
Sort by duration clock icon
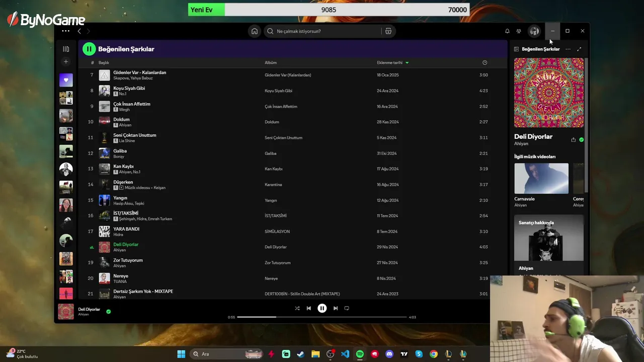[x=485, y=62]
